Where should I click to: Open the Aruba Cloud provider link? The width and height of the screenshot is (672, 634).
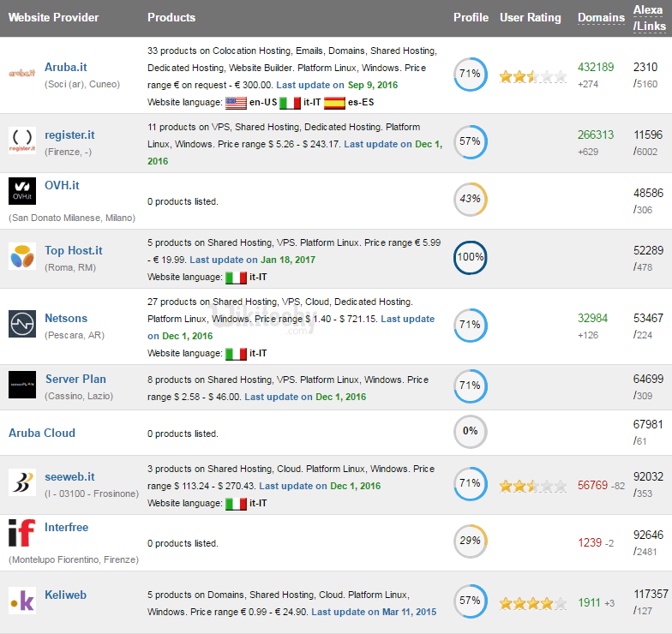coord(42,433)
